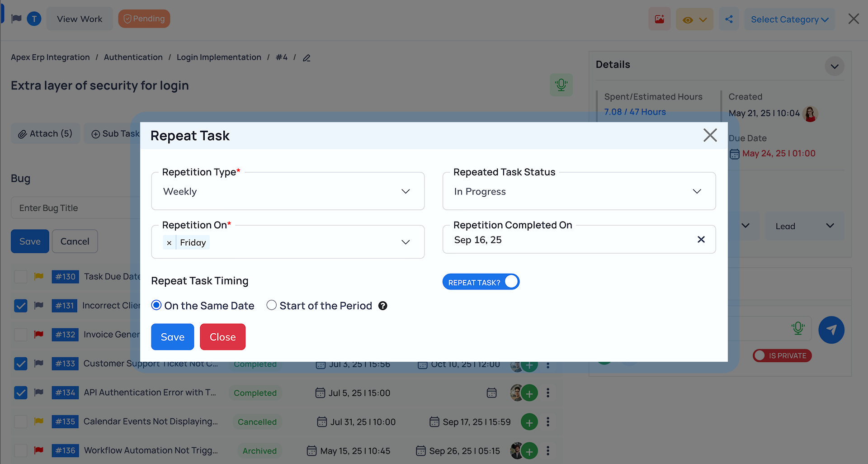Save the repeat task settings
Image resolution: width=868 pixels, height=464 pixels.
[172, 337]
